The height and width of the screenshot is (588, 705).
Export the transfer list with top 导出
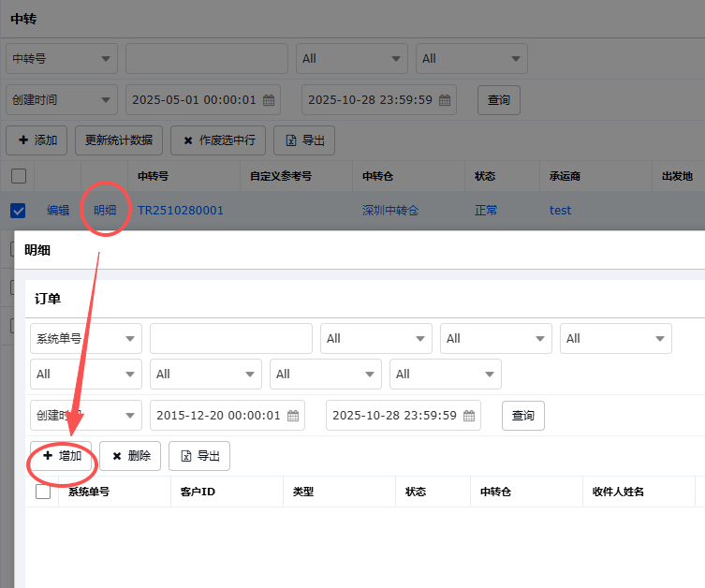click(304, 140)
